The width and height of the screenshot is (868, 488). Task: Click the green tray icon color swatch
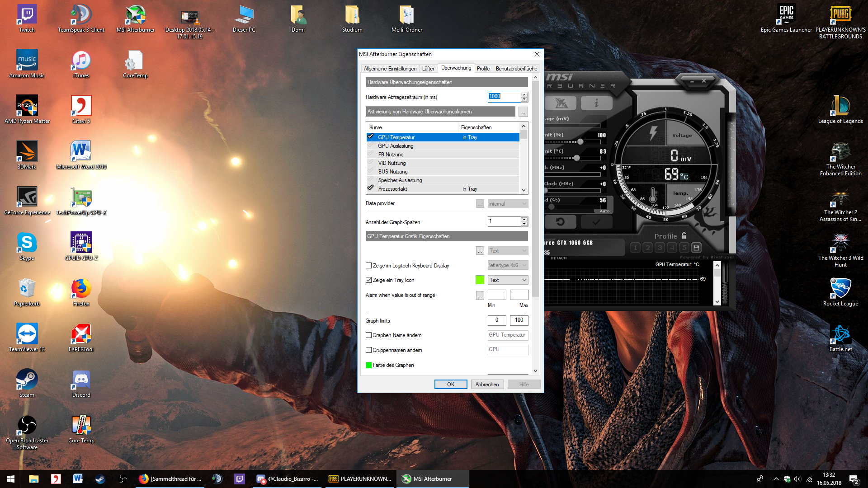tap(480, 280)
